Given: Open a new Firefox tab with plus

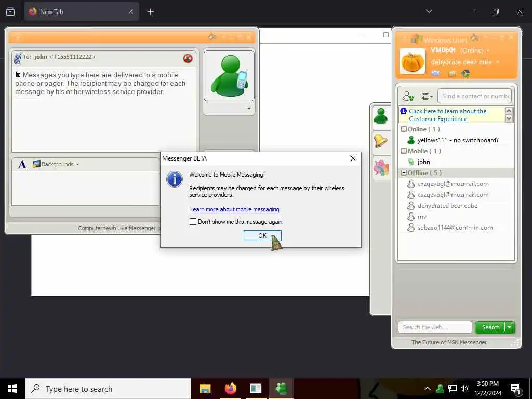Looking at the screenshot, I should (x=150, y=12).
